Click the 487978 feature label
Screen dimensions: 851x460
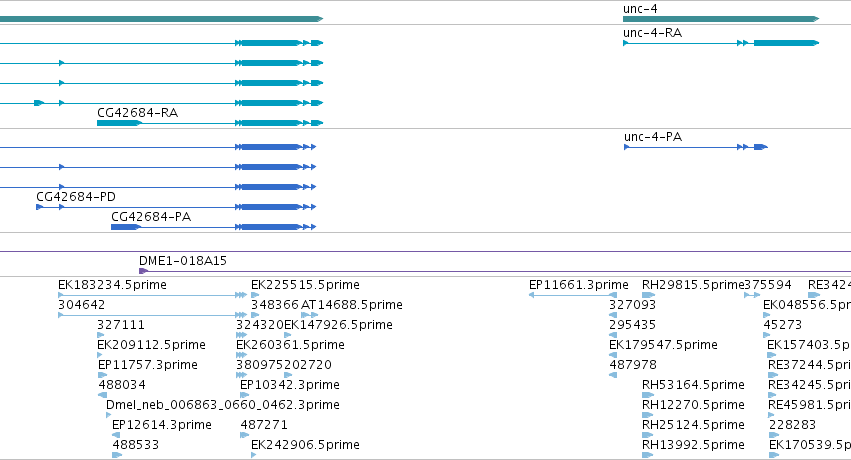tap(633, 365)
